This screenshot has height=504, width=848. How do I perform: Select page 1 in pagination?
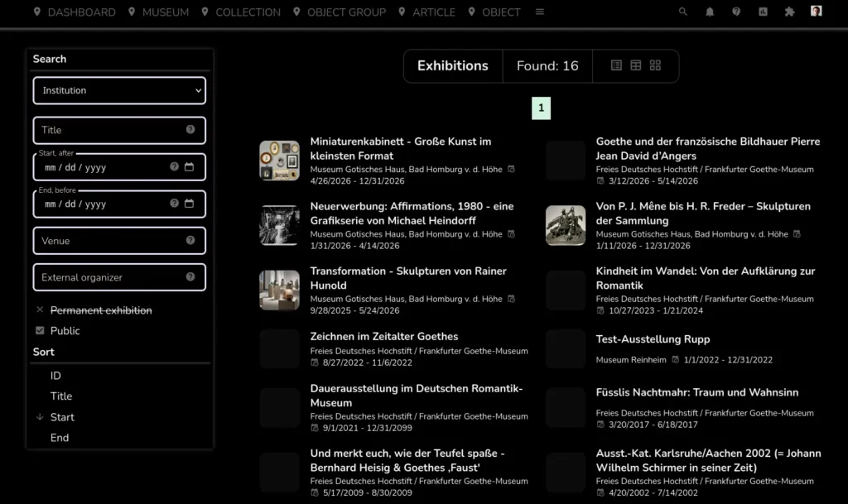pos(541,108)
